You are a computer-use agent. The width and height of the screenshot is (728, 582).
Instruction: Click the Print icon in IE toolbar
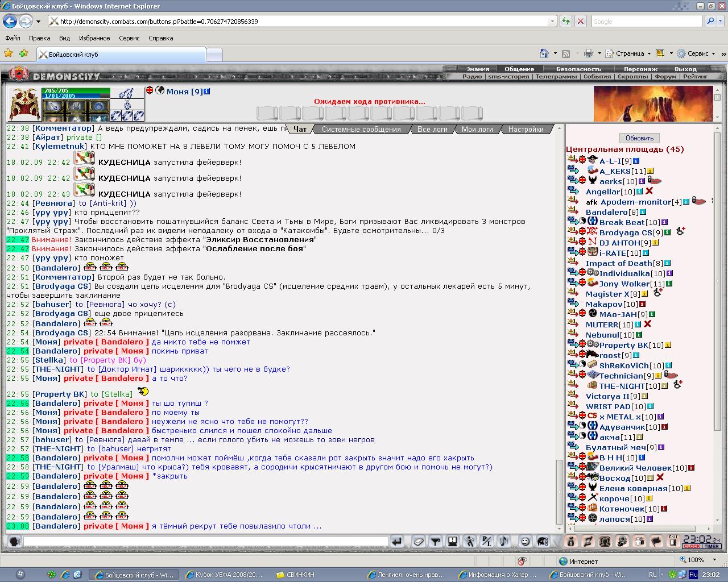589,53
